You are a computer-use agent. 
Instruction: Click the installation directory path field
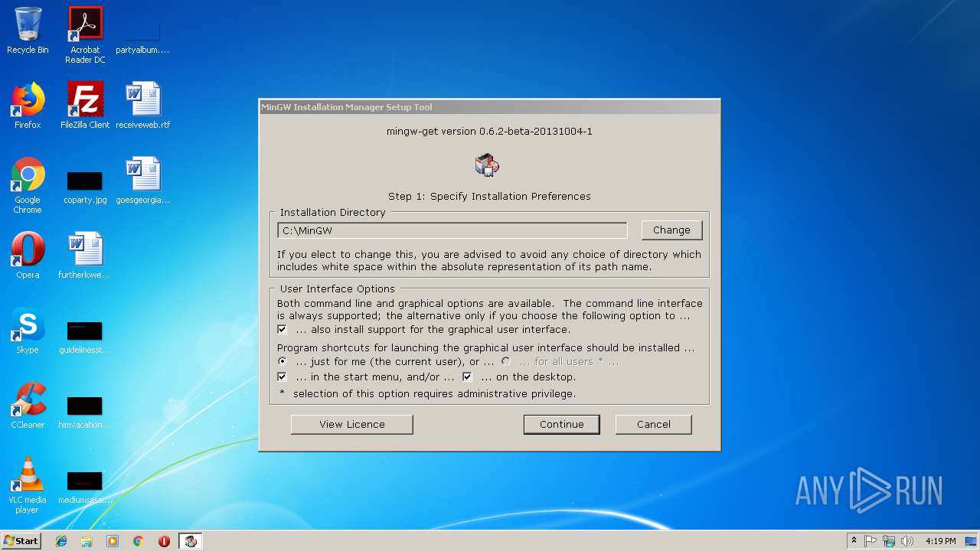(452, 230)
